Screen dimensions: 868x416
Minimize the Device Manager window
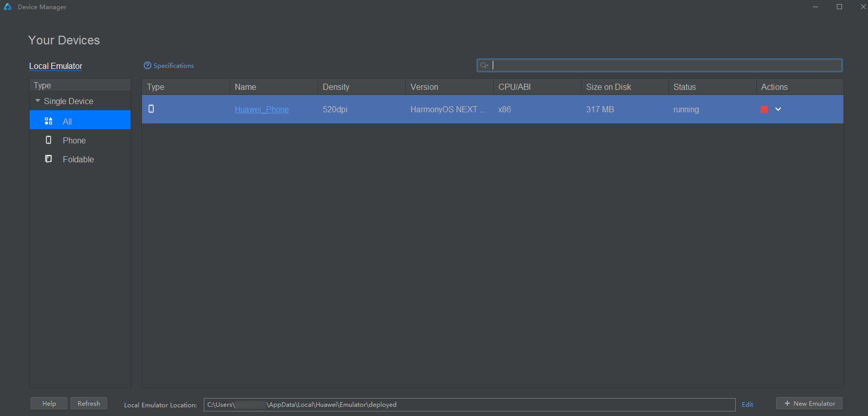point(815,7)
